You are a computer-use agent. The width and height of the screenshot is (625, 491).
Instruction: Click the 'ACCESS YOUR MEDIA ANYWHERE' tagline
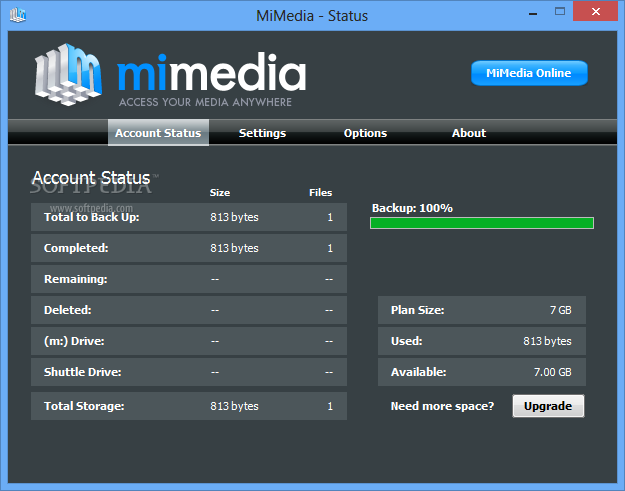pos(205,102)
